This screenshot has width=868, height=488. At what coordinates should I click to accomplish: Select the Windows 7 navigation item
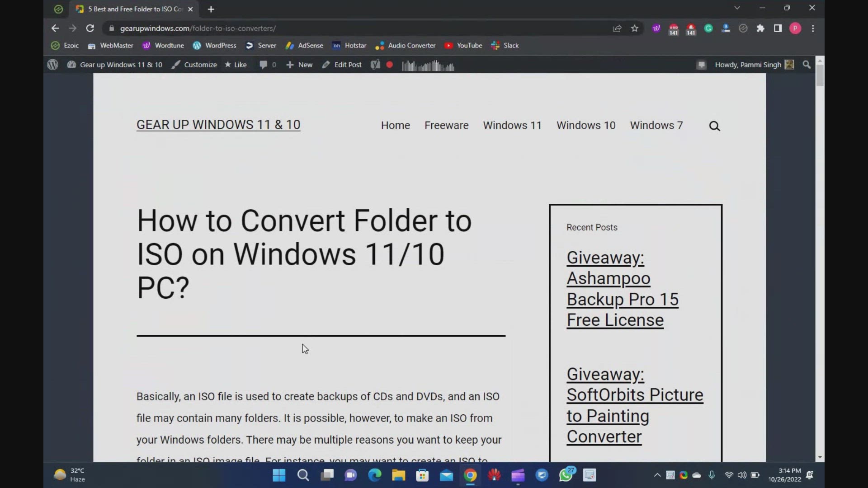(x=656, y=126)
